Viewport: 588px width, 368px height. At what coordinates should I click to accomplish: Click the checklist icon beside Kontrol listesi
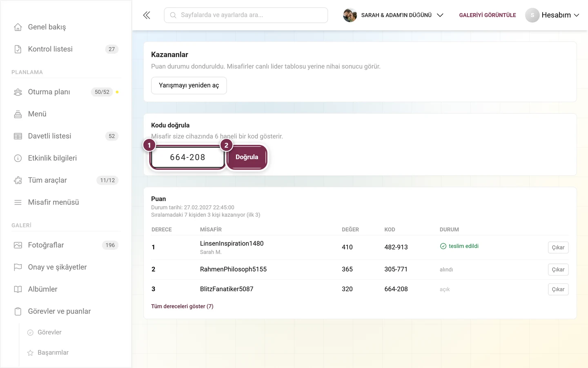18,49
